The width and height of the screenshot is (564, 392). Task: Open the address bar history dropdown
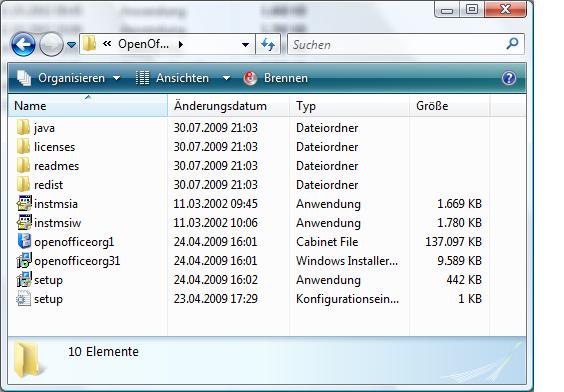pos(245,45)
